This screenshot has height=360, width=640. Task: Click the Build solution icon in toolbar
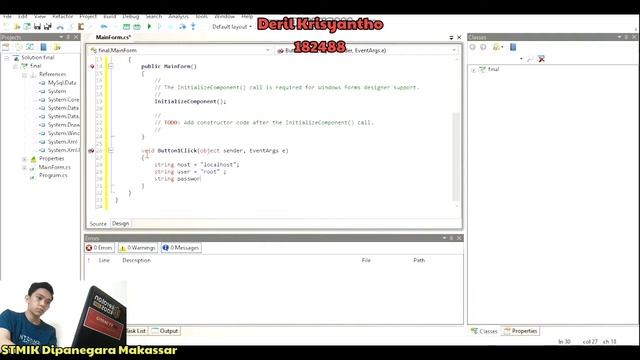coord(126,27)
